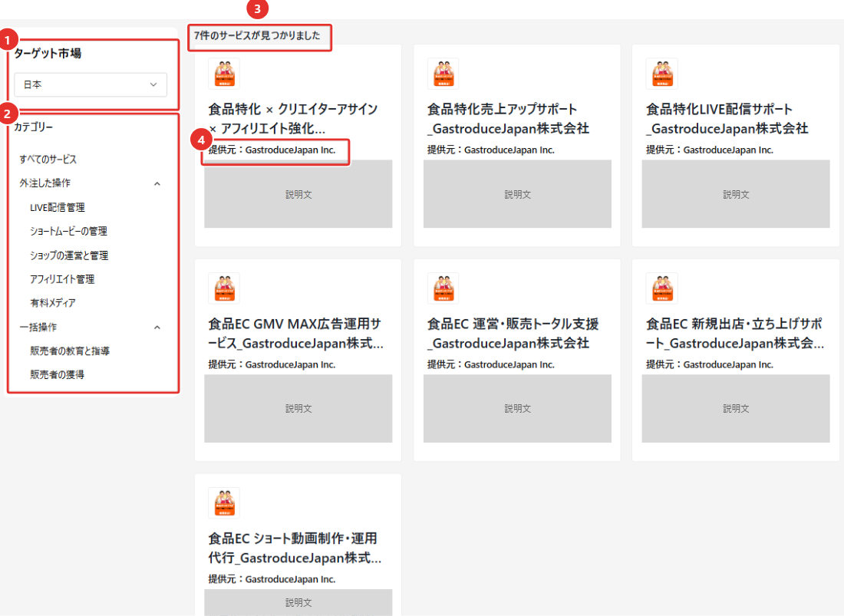Click logo icon of 食品EC 新規出店 card

point(661,288)
